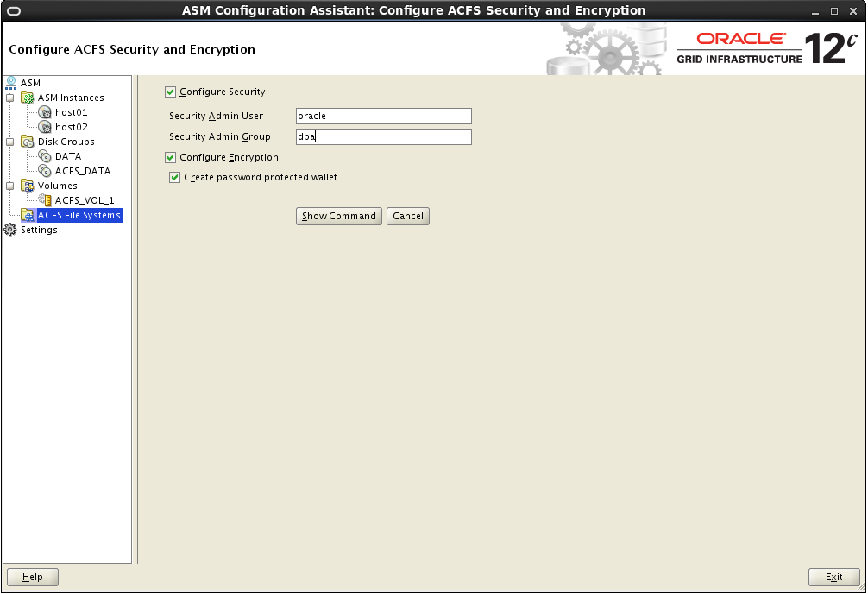The width and height of the screenshot is (868, 594).
Task: Click the Disk Groups folder icon
Action: [28, 142]
